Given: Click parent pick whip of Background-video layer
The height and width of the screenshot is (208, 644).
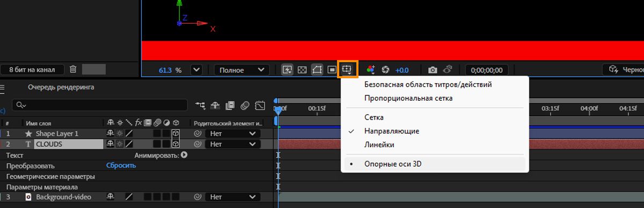Looking at the screenshot, I should (197, 197).
